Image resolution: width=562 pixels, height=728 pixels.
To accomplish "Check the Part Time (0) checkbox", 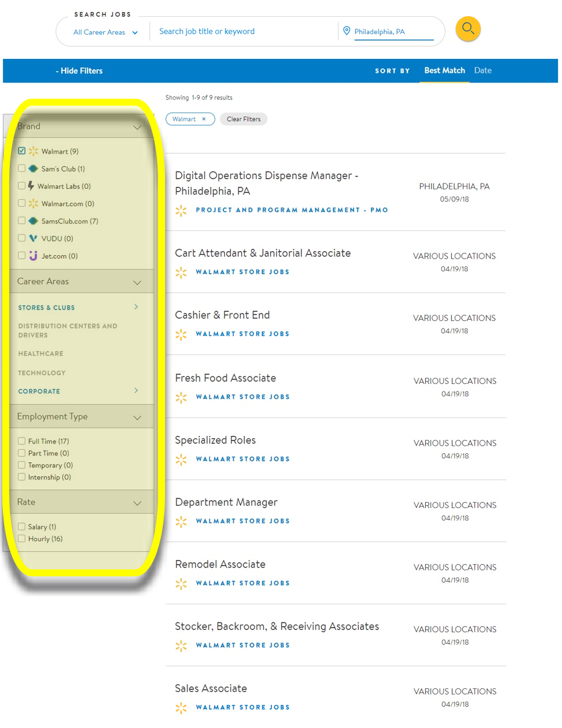I will pos(21,453).
